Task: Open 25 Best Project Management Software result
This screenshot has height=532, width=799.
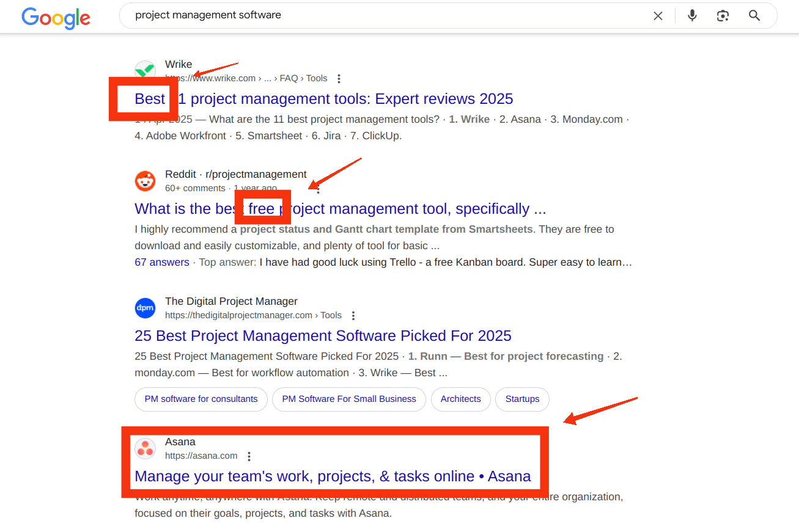Action: [x=323, y=336]
